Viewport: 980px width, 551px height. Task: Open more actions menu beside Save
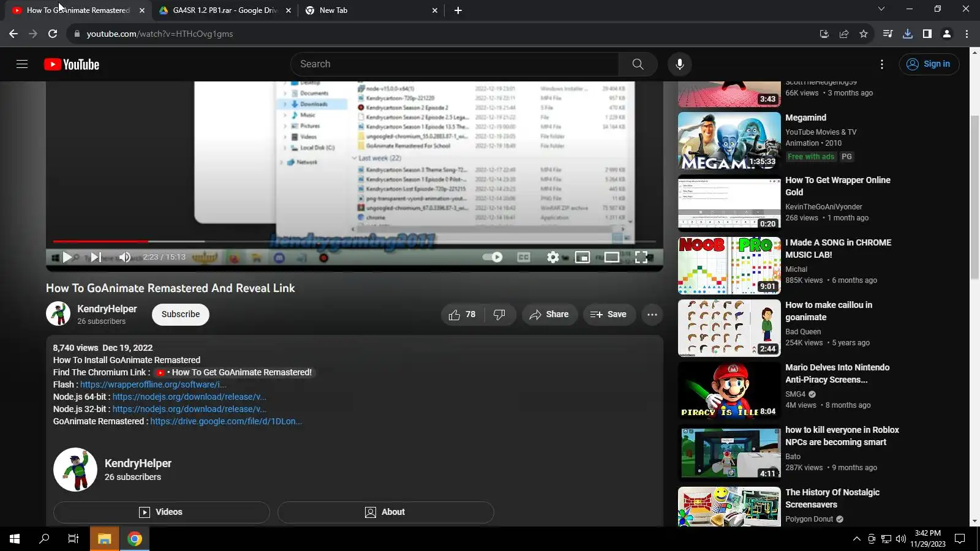click(652, 315)
